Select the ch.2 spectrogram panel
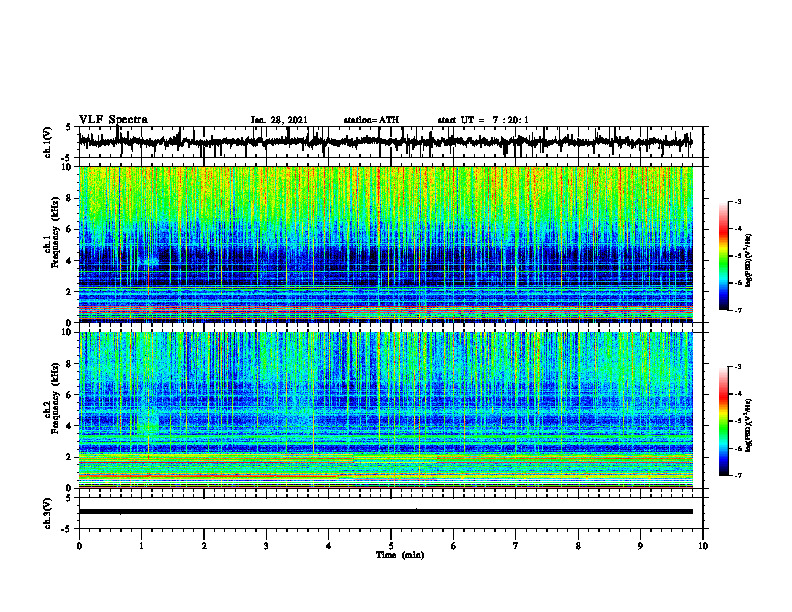 click(385, 410)
